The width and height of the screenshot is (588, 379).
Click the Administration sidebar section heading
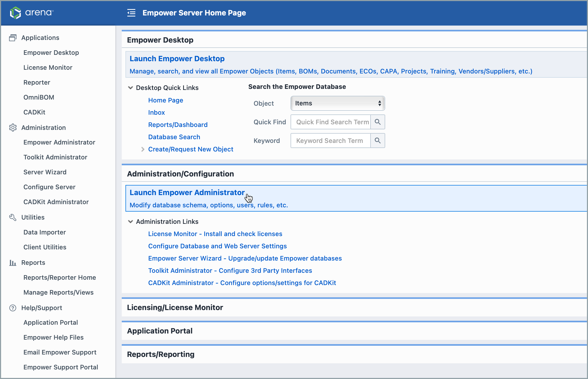pos(44,128)
